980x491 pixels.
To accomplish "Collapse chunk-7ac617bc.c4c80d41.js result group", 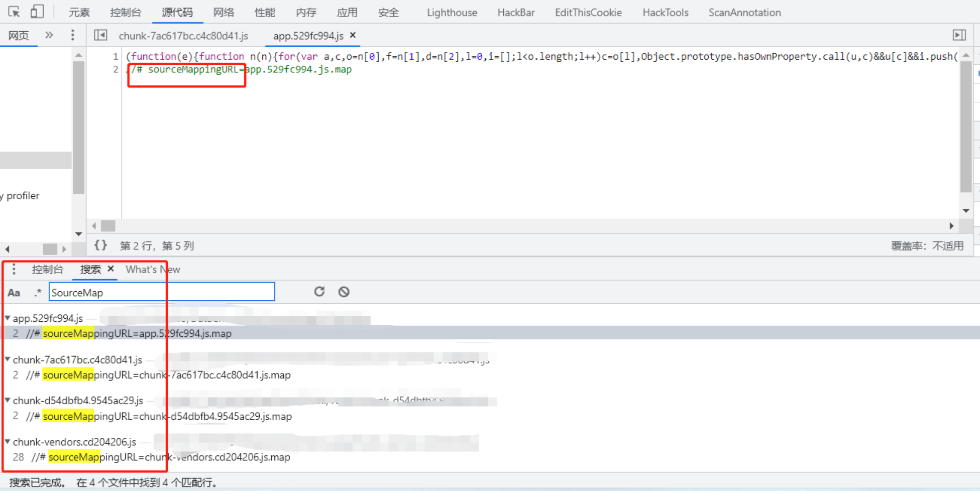I will [x=8, y=359].
